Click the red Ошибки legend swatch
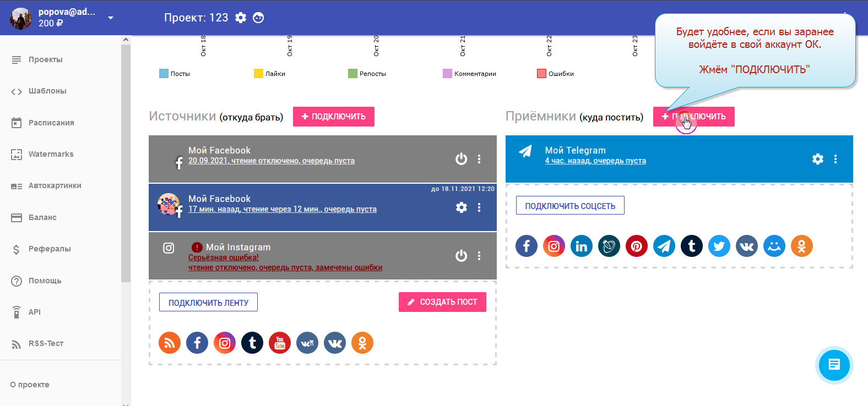 pyautogui.click(x=541, y=74)
